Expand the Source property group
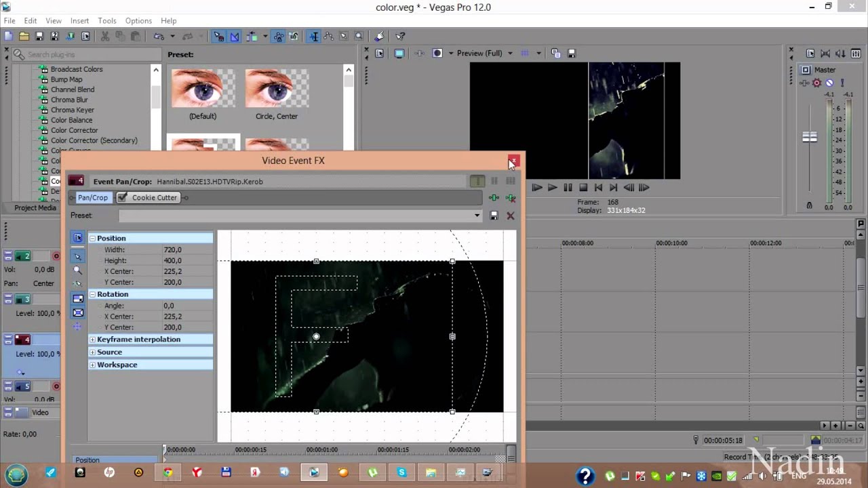 pyautogui.click(x=92, y=352)
